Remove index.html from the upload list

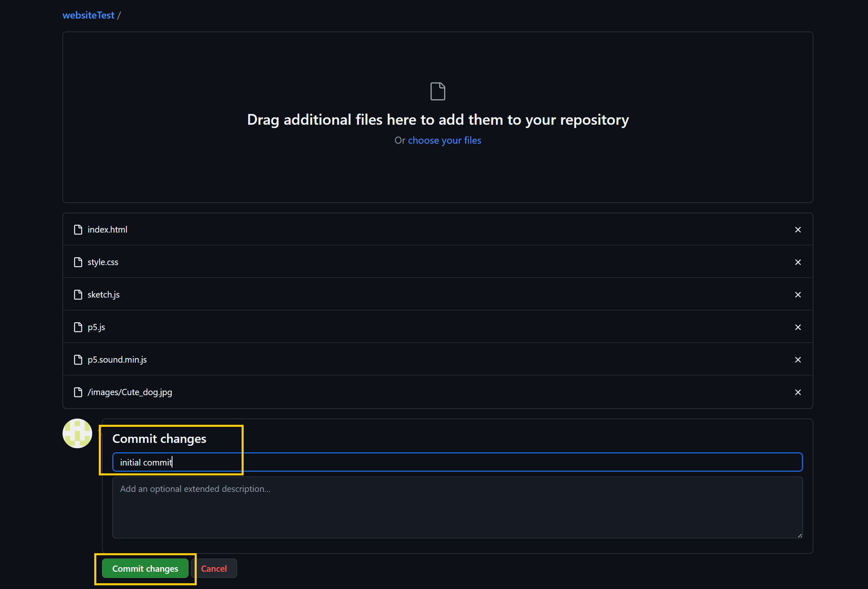[798, 229]
